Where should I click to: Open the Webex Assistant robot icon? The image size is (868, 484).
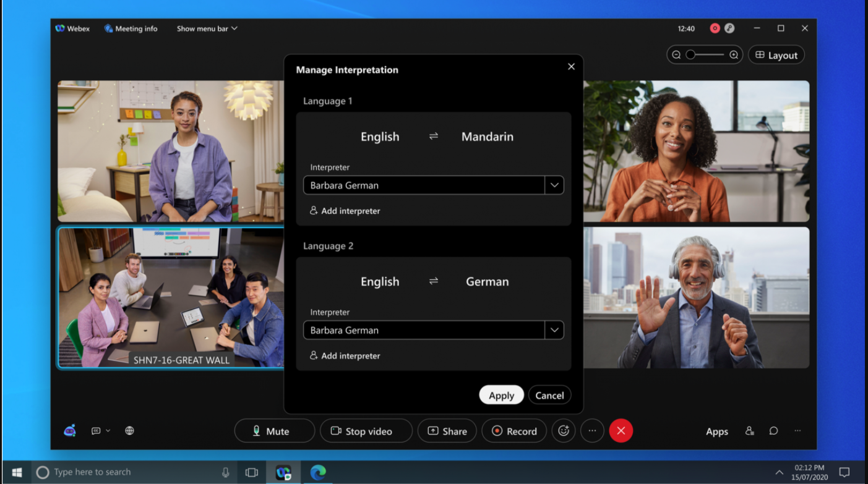click(70, 431)
